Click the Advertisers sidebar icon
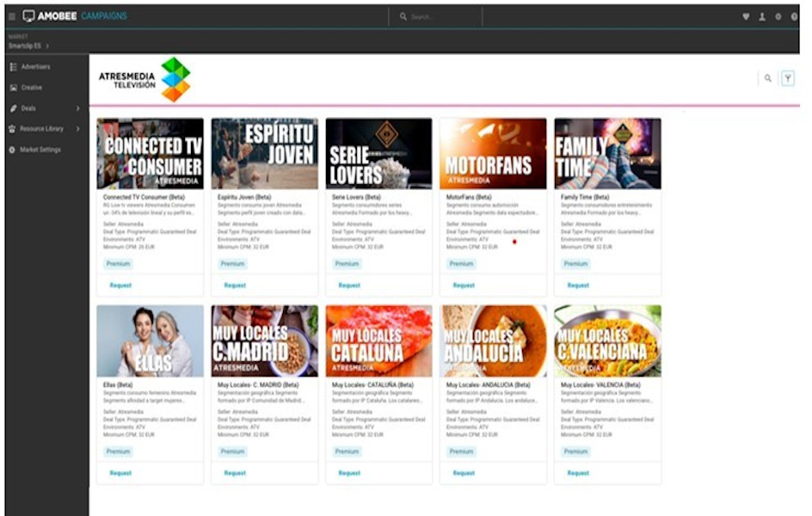812x516 pixels. [x=14, y=67]
